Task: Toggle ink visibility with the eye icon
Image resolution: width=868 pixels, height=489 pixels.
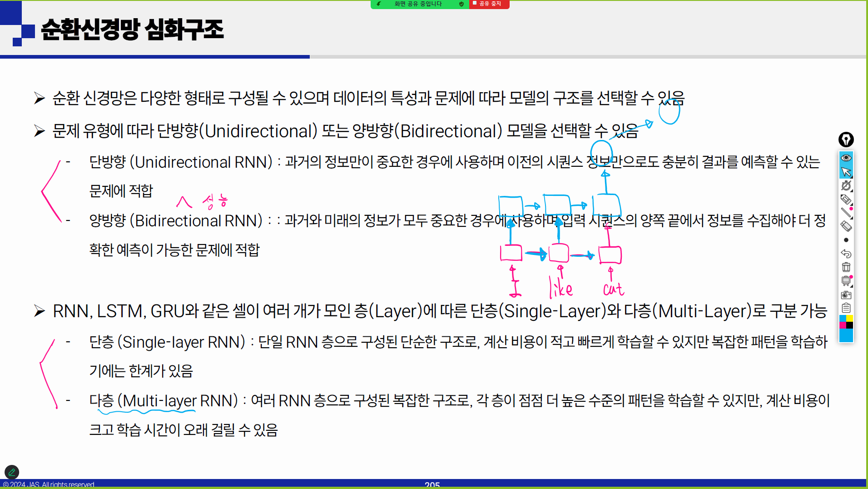Action: tap(846, 158)
